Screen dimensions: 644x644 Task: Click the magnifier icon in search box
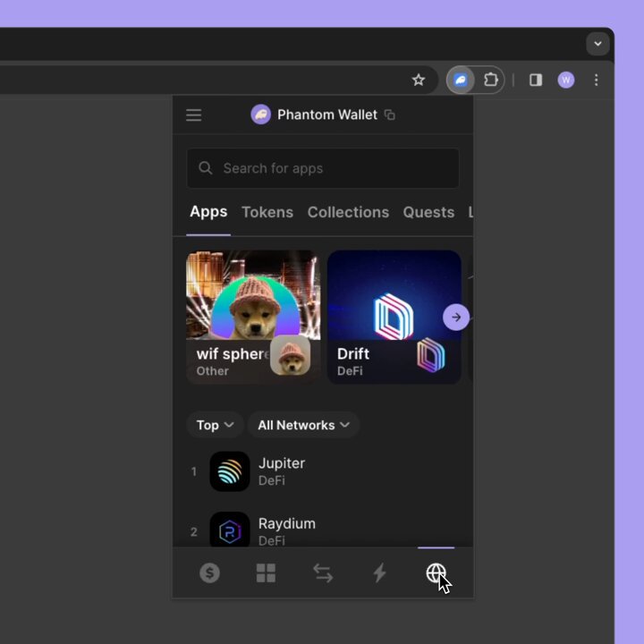[206, 168]
